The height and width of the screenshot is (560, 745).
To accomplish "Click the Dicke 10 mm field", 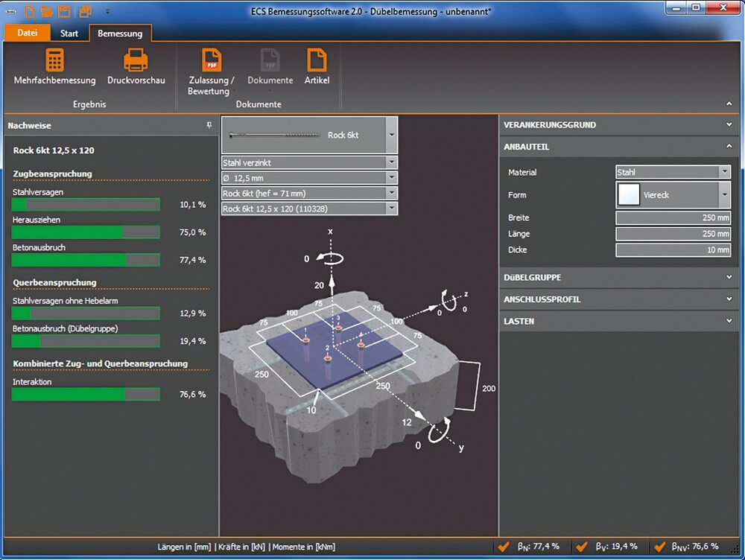I will (x=673, y=249).
